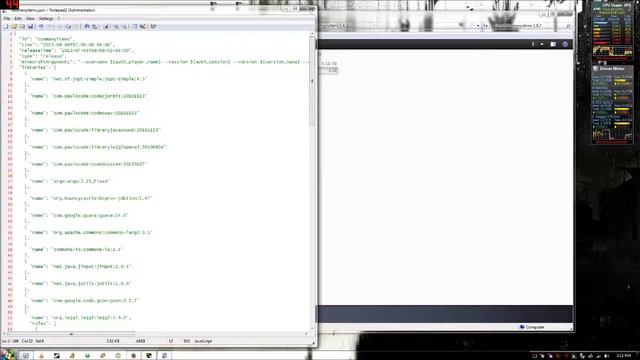Click the line containing librarylwjglopenal

tap(98, 147)
